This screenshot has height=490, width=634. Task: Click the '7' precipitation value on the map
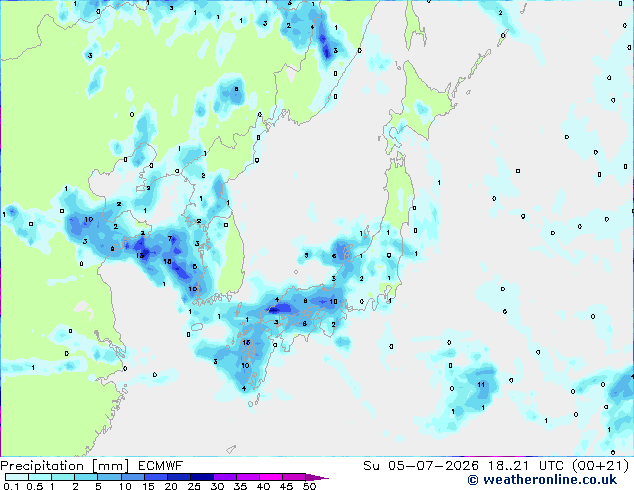point(170,239)
